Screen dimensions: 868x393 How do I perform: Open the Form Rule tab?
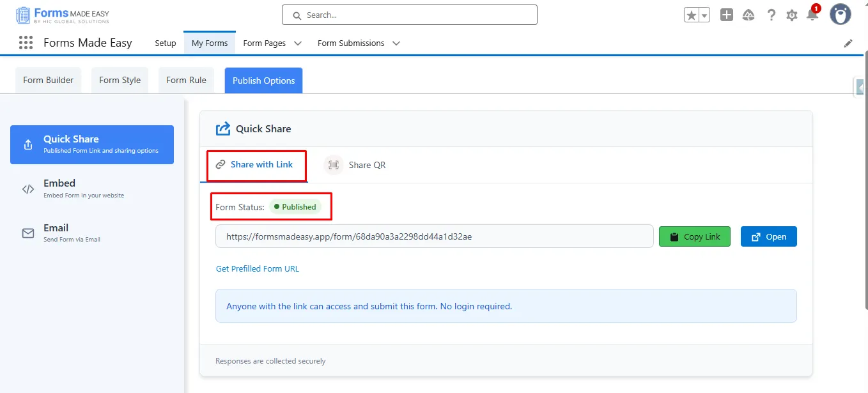[186, 80]
